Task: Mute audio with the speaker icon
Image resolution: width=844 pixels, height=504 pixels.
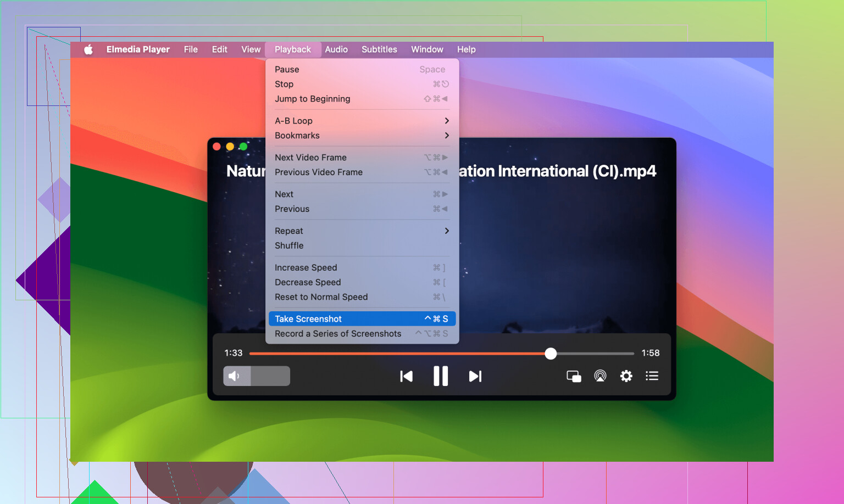Action: pos(235,376)
